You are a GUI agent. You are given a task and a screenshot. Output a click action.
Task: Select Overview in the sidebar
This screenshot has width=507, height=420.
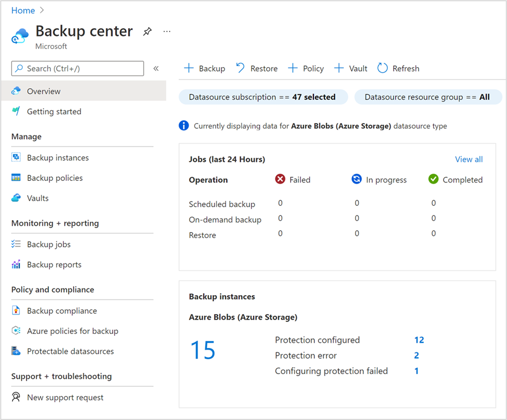click(44, 91)
